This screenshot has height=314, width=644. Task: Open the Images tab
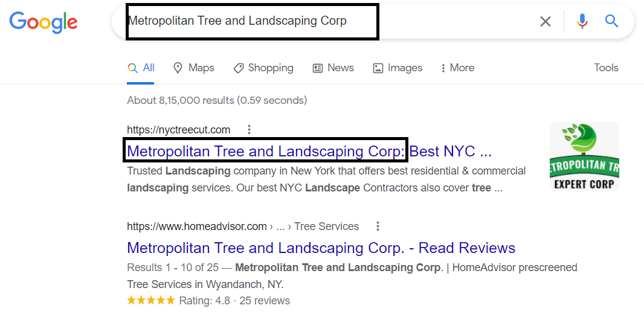point(398,68)
